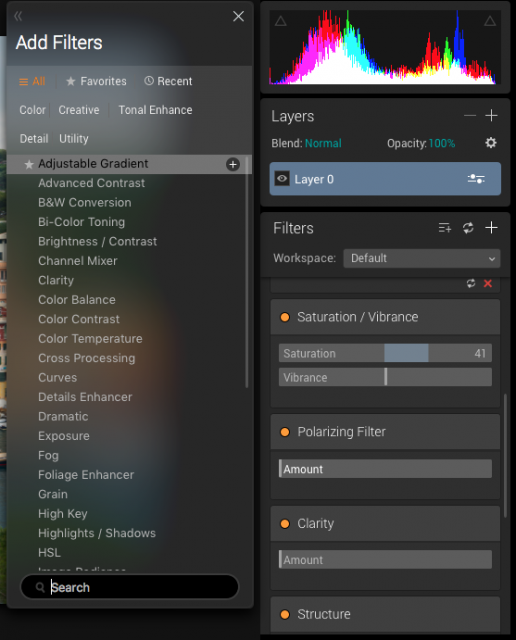Select Foliage Enhancer filter
The height and width of the screenshot is (640, 516).
point(86,475)
